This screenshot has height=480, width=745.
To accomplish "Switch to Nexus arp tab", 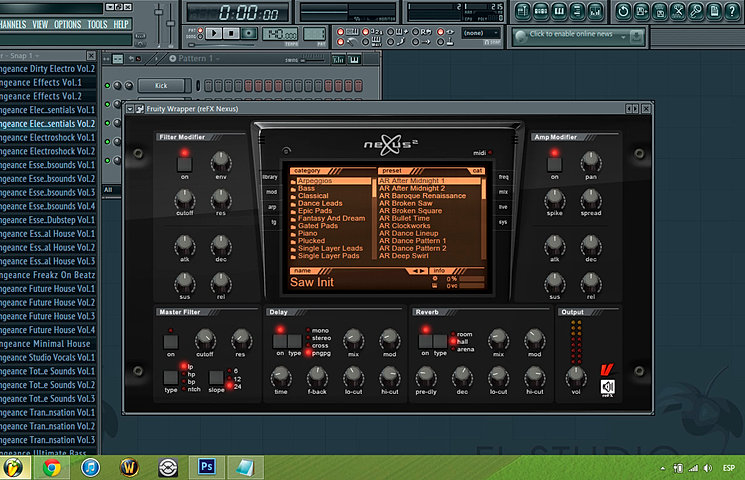I will 272,207.
